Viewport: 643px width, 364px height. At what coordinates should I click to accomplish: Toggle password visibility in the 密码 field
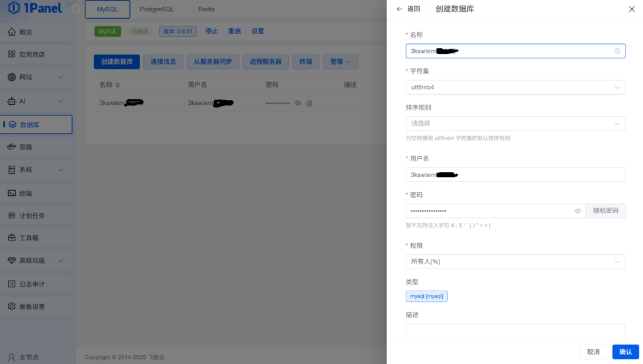578,211
